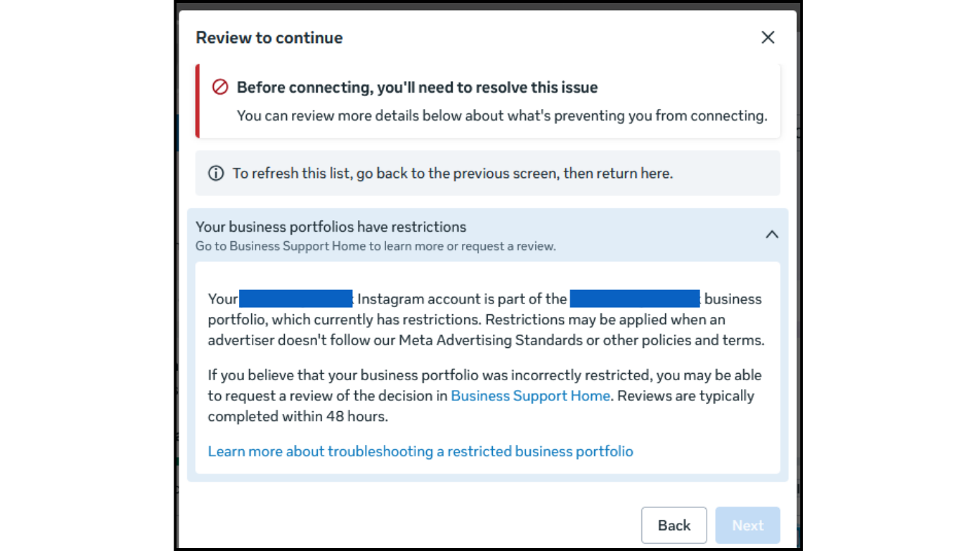This screenshot has height=551, width=980.
Task: Click the info circle icon
Action: 215,174
